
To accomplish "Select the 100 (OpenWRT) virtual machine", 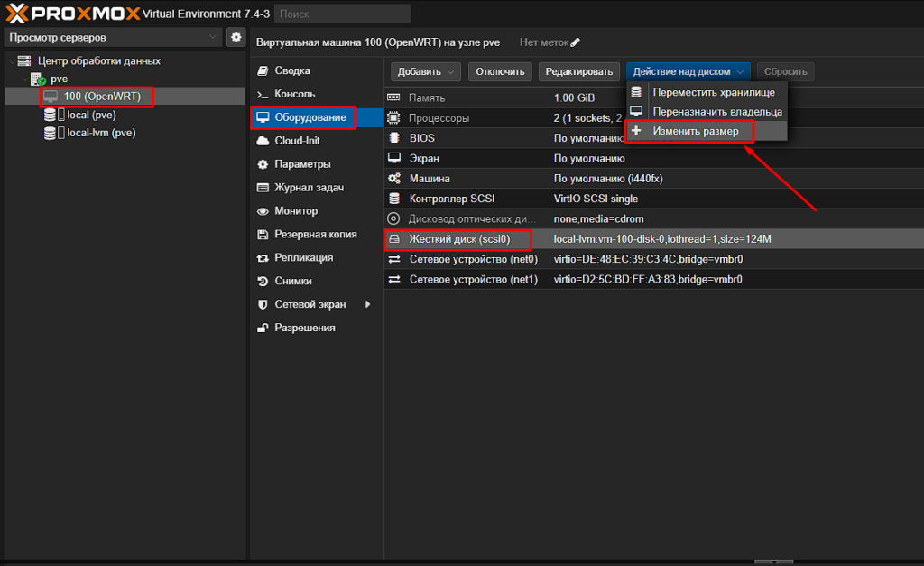I will [x=102, y=96].
